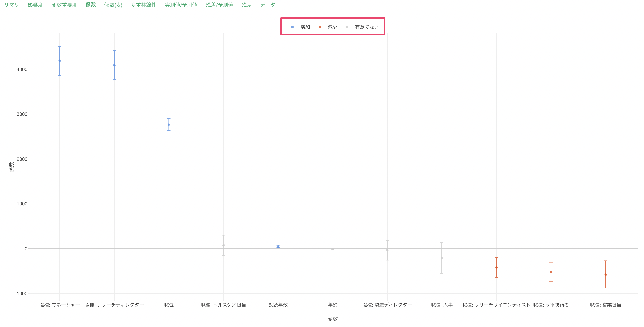Click the 職種: ラボ技術者 coefficient point

point(551,272)
